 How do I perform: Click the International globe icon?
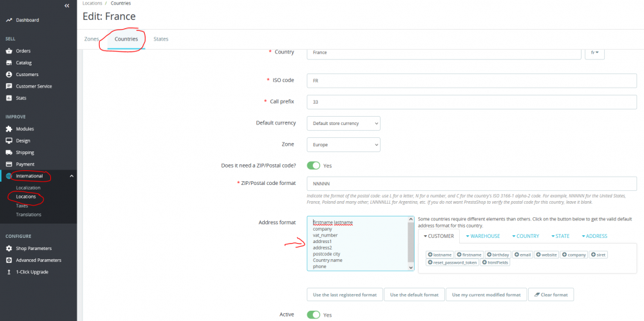pyautogui.click(x=8, y=176)
